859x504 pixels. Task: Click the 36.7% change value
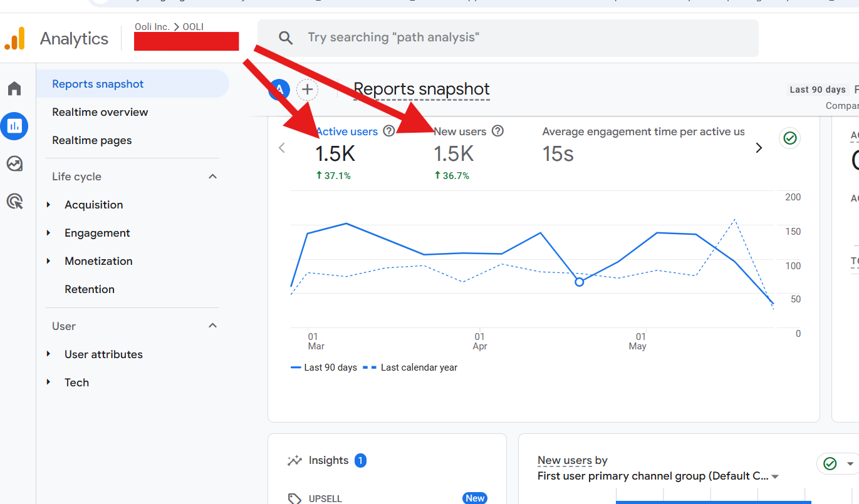(452, 176)
